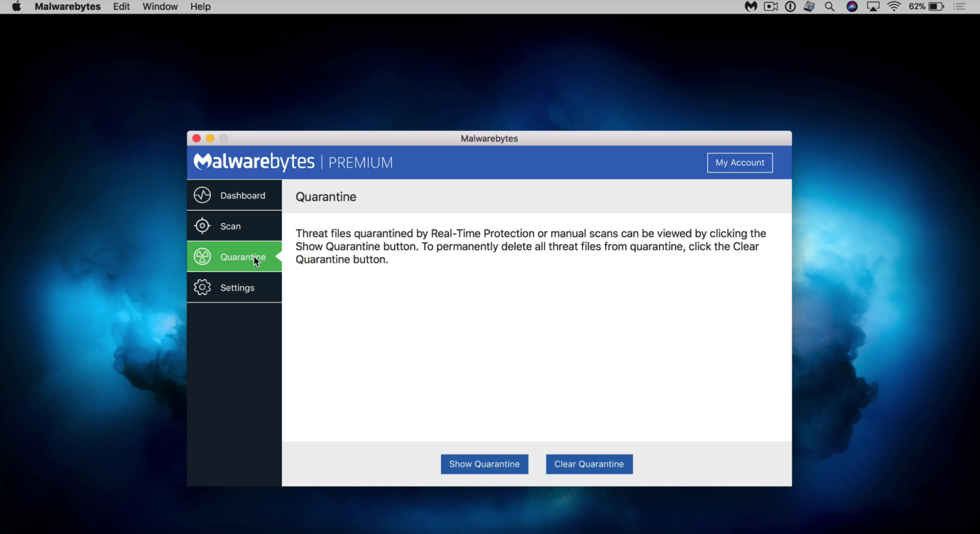Click Show Quarantine button
980x534 pixels.
[484, 464]
